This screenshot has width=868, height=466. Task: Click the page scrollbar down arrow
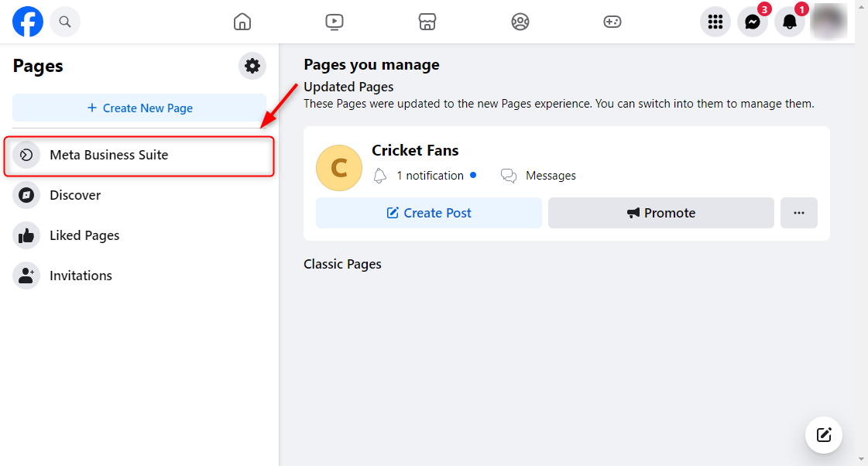click(861, 459)
